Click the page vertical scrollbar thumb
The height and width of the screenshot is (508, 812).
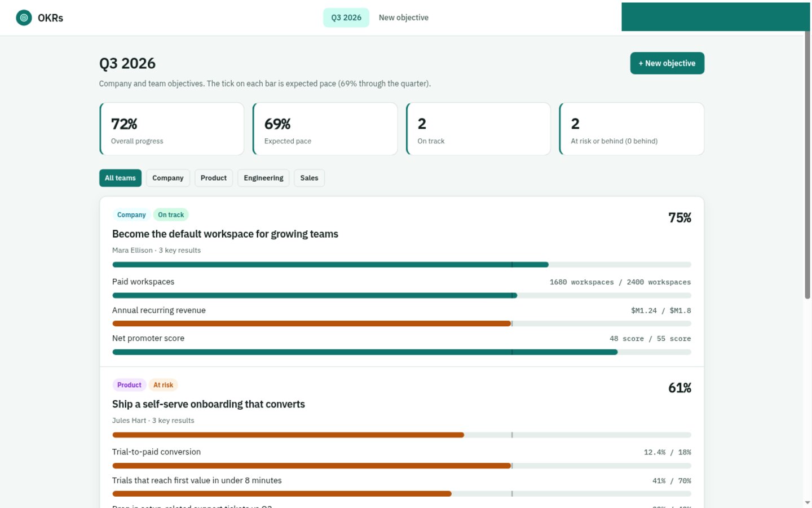(807, 164)
